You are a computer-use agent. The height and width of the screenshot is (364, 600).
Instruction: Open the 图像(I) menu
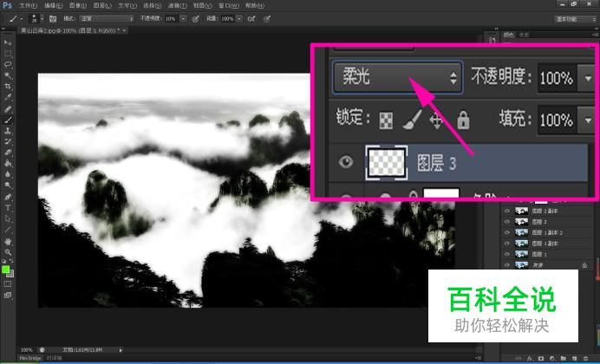78,5
